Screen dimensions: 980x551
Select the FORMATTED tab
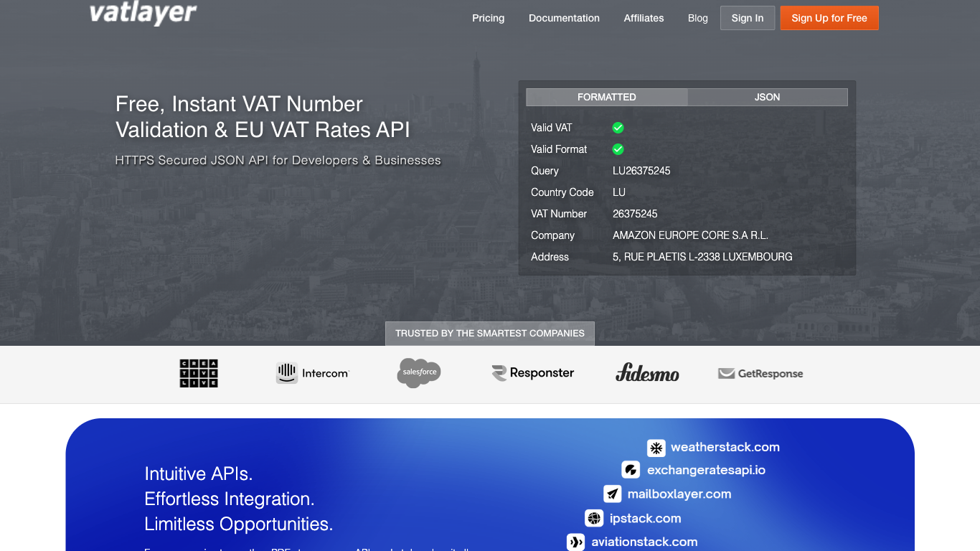[607, 97]
